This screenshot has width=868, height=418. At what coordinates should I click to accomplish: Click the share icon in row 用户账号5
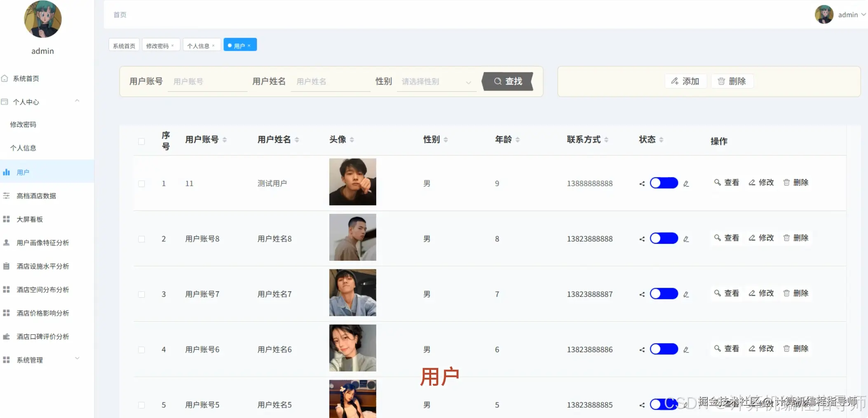click(642, 405)
